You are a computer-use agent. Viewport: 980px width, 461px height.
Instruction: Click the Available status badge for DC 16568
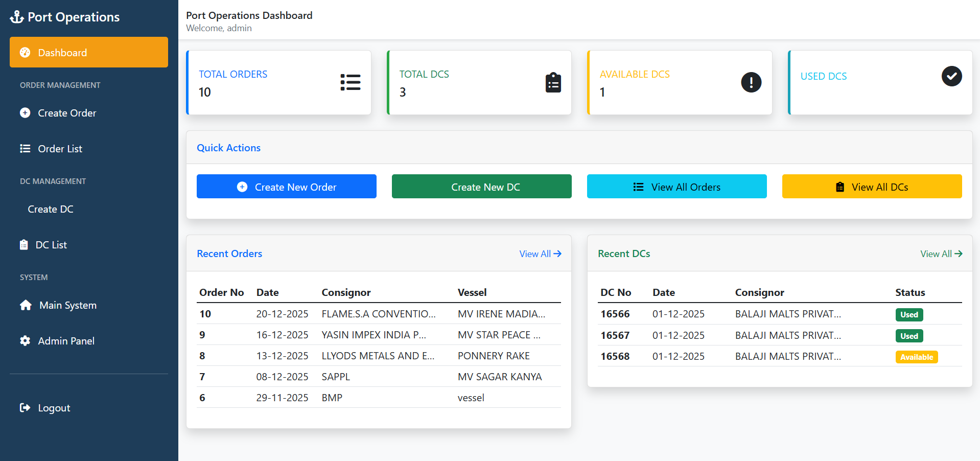(x=916, y=357)
